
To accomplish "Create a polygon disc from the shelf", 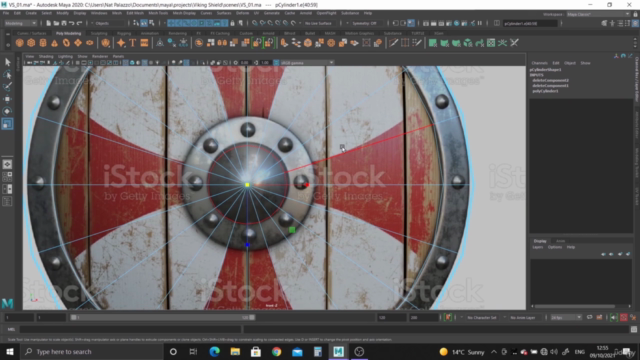I will pos(89,43).
